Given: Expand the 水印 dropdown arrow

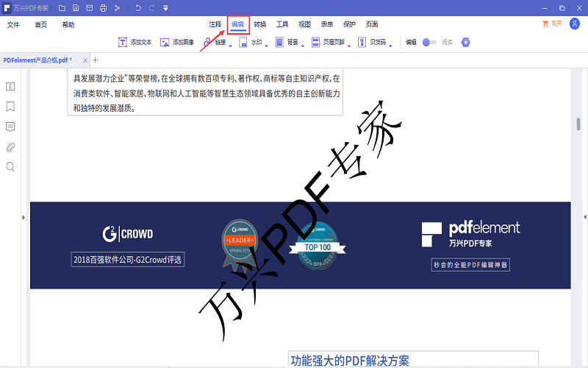Looking at the screenshot, I should tap(266, 46).
